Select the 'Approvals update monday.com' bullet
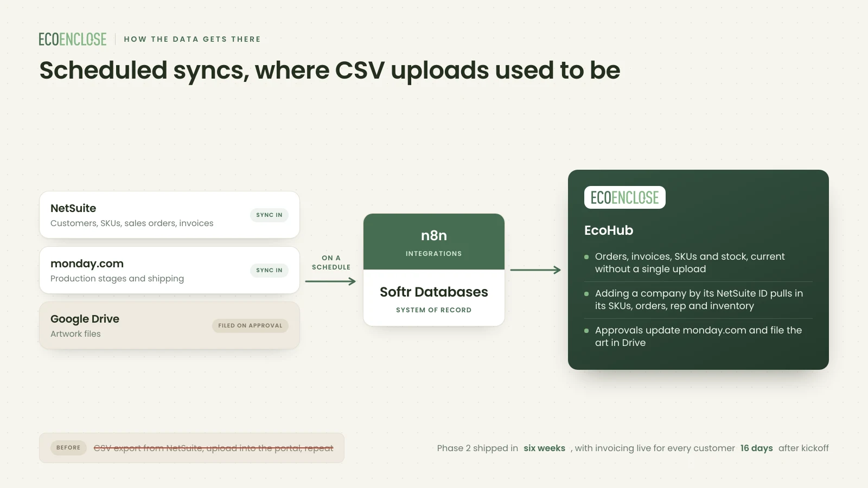 click(698, 337)
